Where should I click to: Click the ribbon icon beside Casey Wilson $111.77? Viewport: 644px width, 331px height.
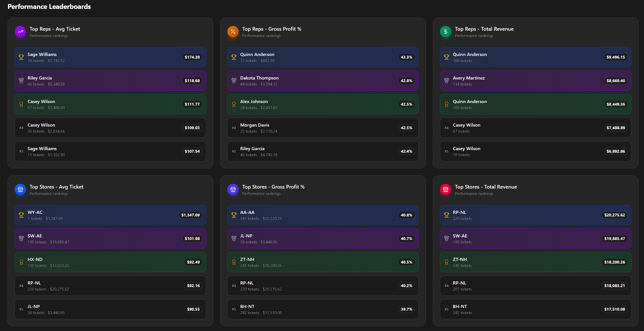click(21, 104)
